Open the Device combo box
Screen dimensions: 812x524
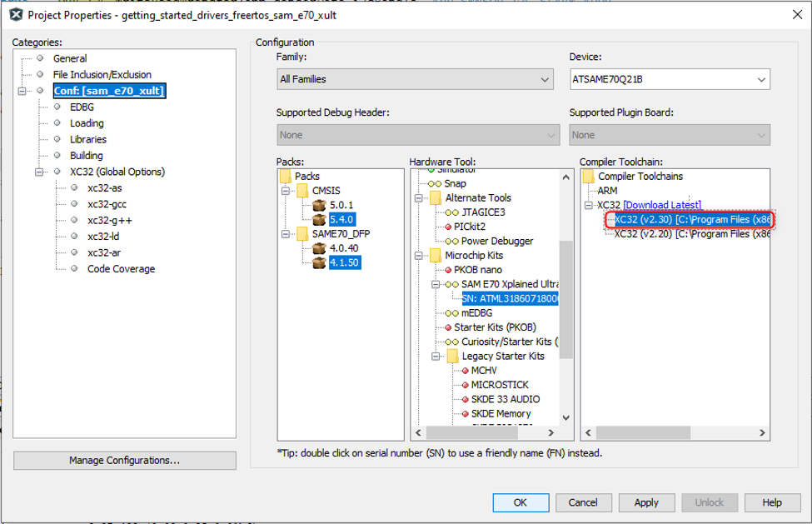pyautogui.click(x=669, y=80)
